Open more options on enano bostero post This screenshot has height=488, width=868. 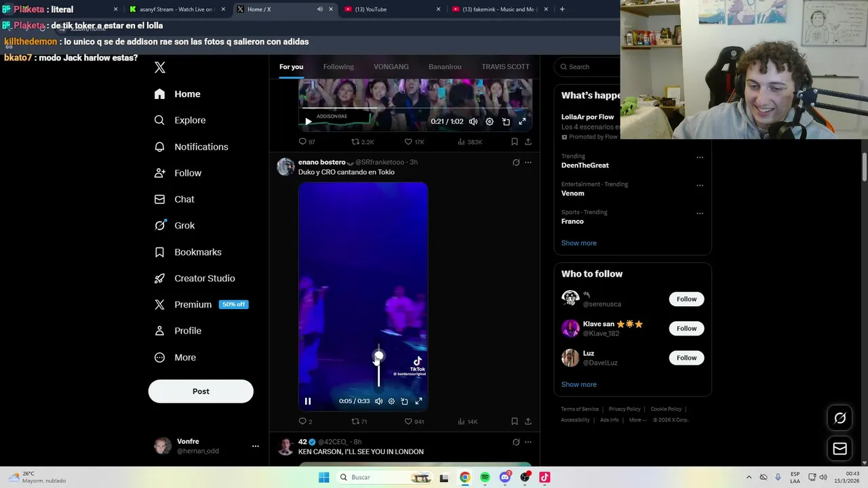(528, 163)
